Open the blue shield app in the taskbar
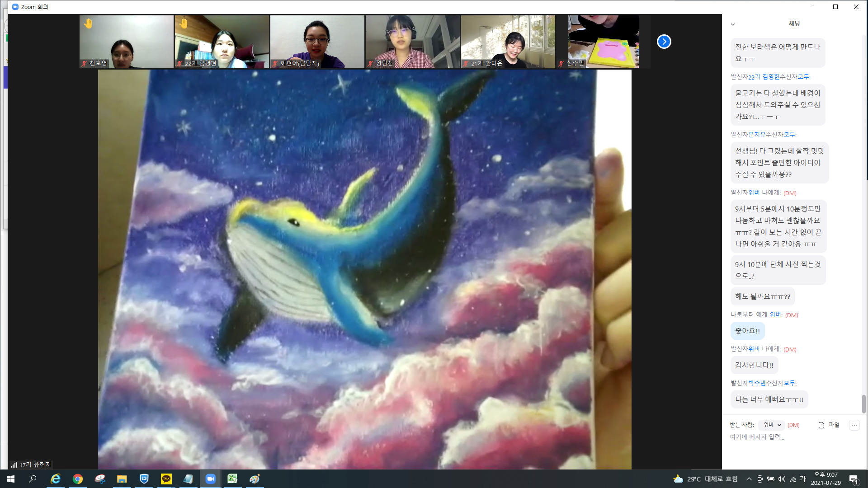This screenshot has width=868, height=488. pyautogui.click(x=144, y=479)
